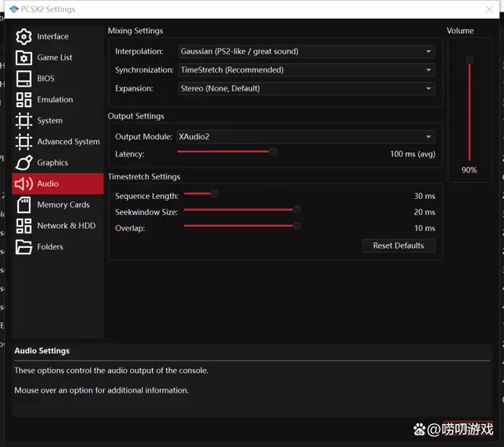The image size is (504, 447).
Task: Click the PCSX2 logo in title bar
Action: pyautogui.click(x=14, y=9)
